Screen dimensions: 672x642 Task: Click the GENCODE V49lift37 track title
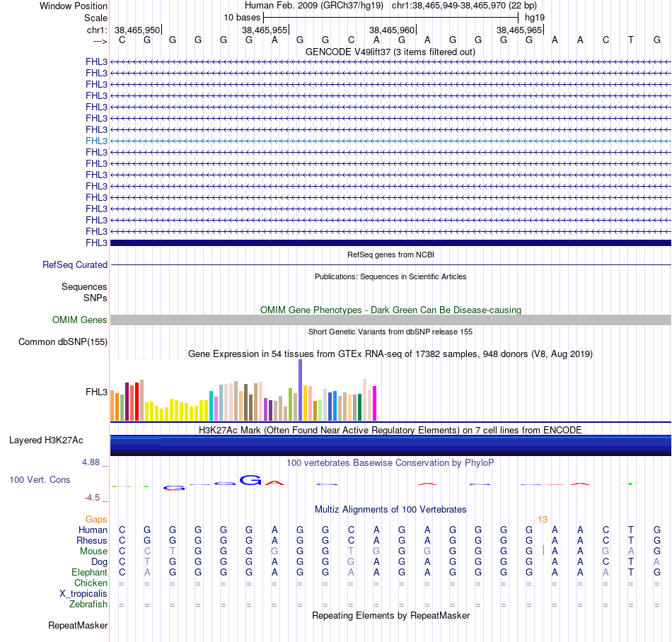390,52
